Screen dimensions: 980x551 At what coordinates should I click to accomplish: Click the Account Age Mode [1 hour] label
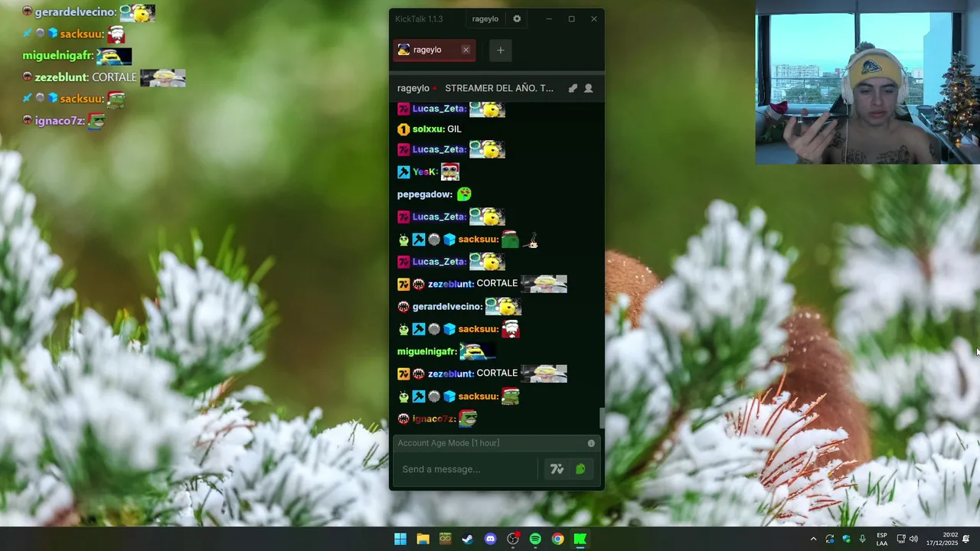click(x=449, y=443)
